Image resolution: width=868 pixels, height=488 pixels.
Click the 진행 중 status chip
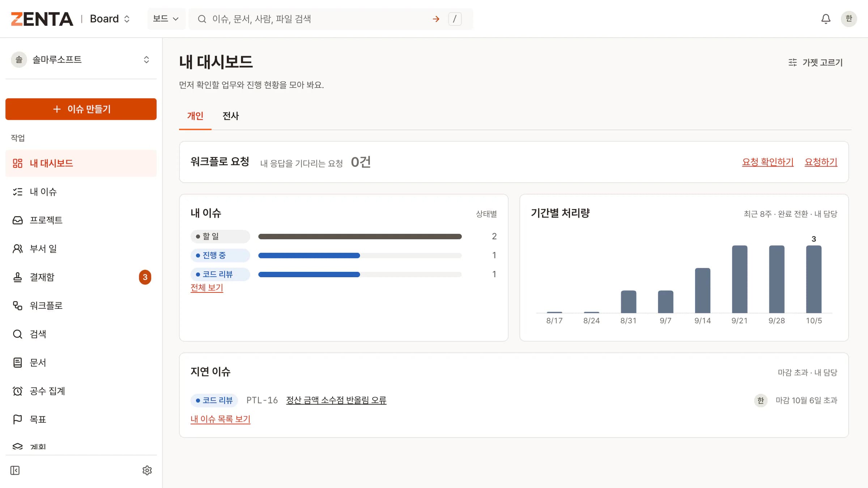tap(220, 255)
